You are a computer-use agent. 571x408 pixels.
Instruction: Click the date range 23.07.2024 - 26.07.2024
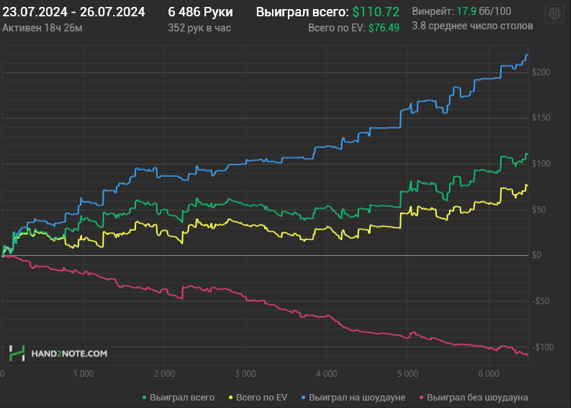point(74,12)
